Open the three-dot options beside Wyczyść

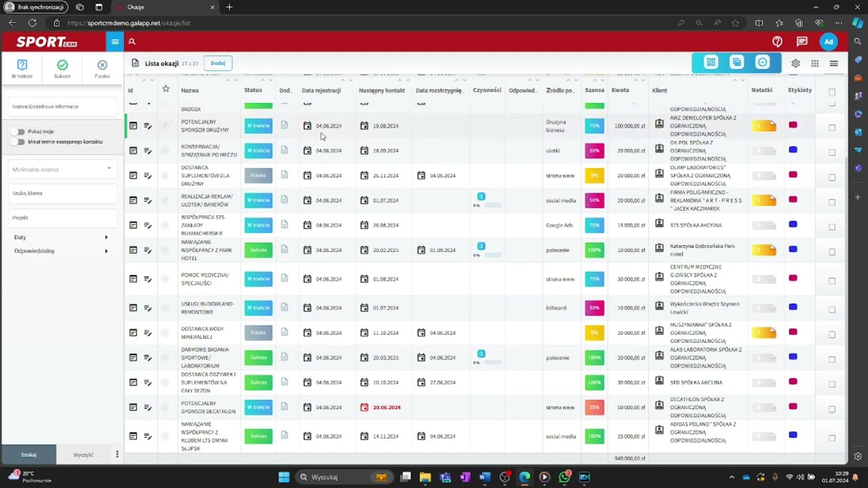(117, 454)
